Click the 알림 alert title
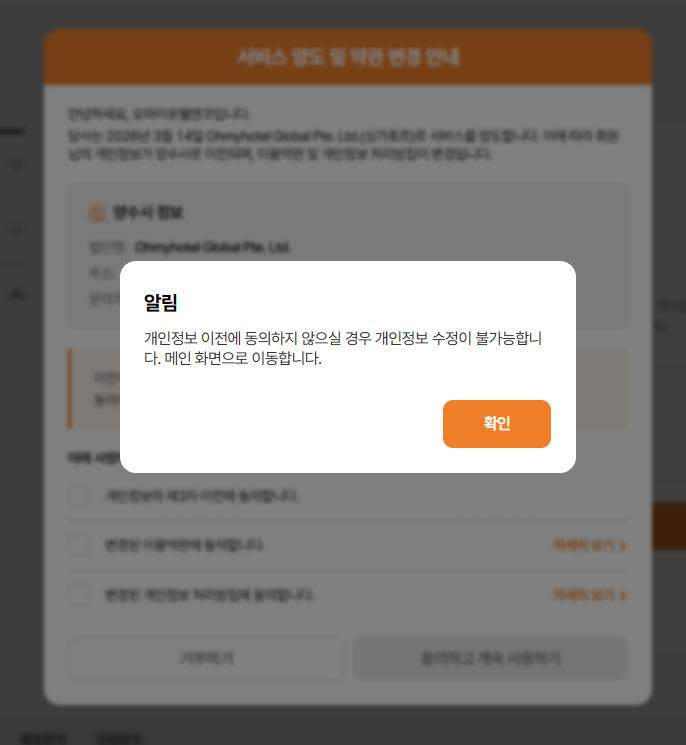686x745 pixels. (x=161, y=303)
